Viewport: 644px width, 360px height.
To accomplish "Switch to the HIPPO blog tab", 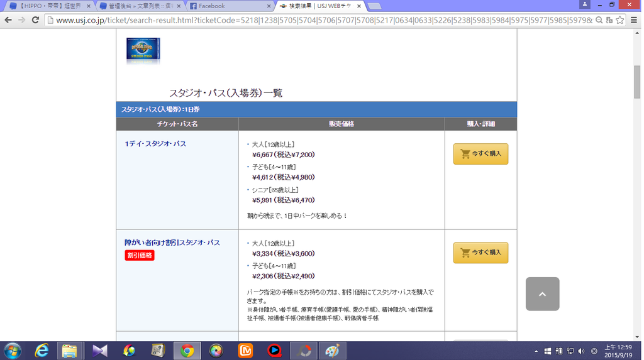I will click(49, 6).
